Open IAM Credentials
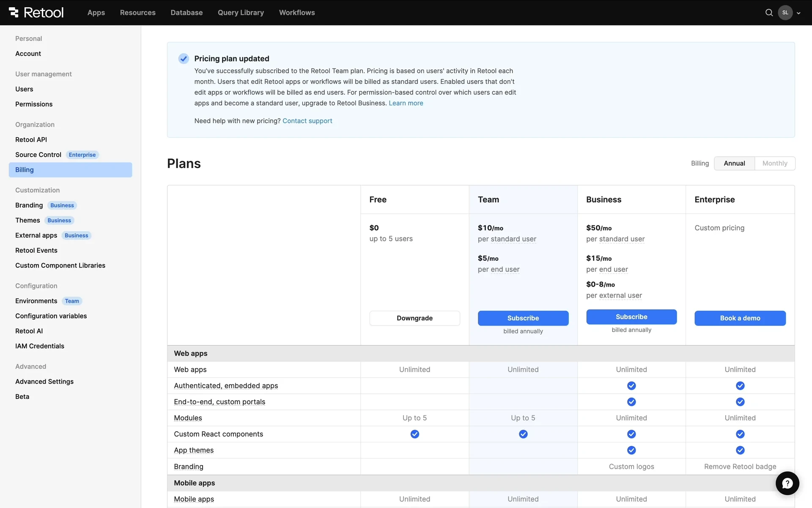812x508 pixels. [x=40, y=346]
